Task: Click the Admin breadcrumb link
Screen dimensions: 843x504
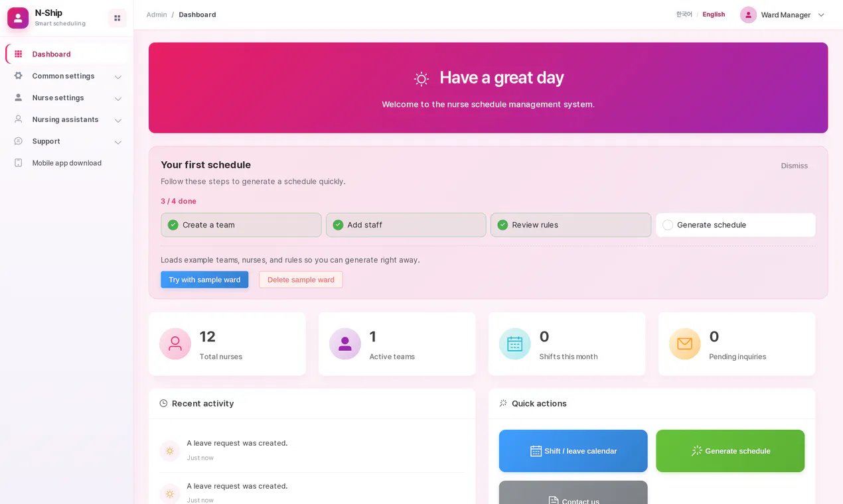Action: coord(157,15)
